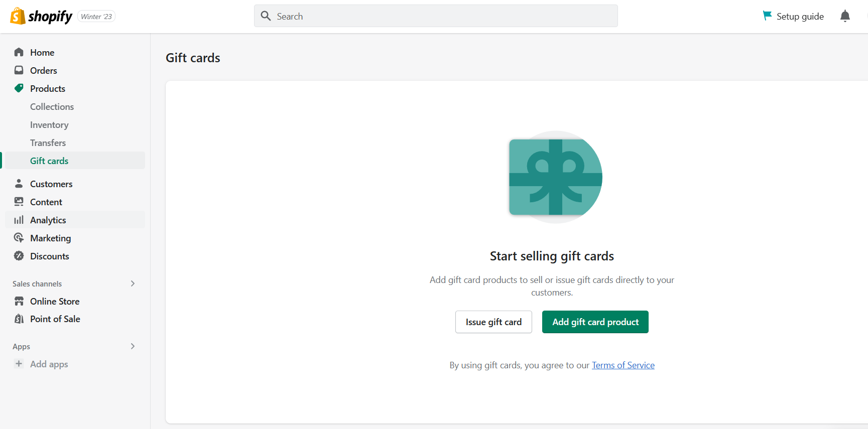Viewport: 868px width, 429px height.
Task: Open the notifications bell icon
Action: click(x=845, y=16)
